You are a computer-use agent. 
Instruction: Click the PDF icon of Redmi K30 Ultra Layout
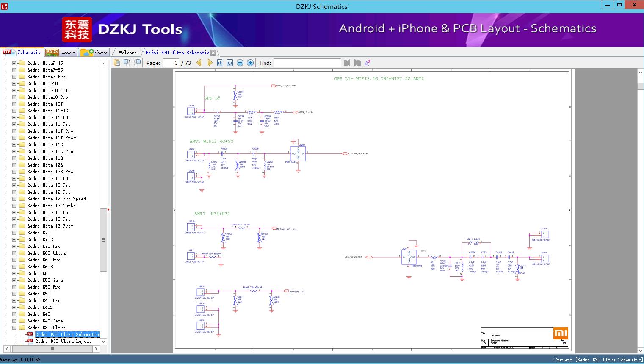click(x=30, y=341)
